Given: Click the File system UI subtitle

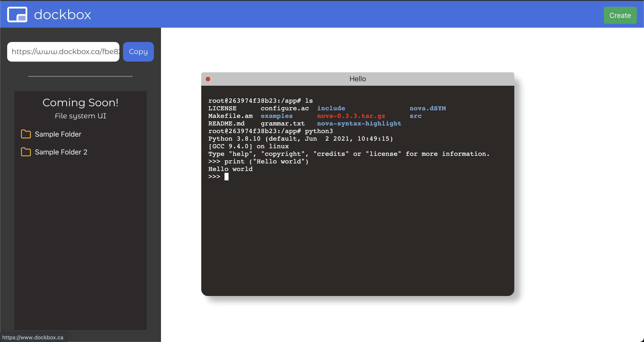Looking at the screenshot, I should (80, 116).
